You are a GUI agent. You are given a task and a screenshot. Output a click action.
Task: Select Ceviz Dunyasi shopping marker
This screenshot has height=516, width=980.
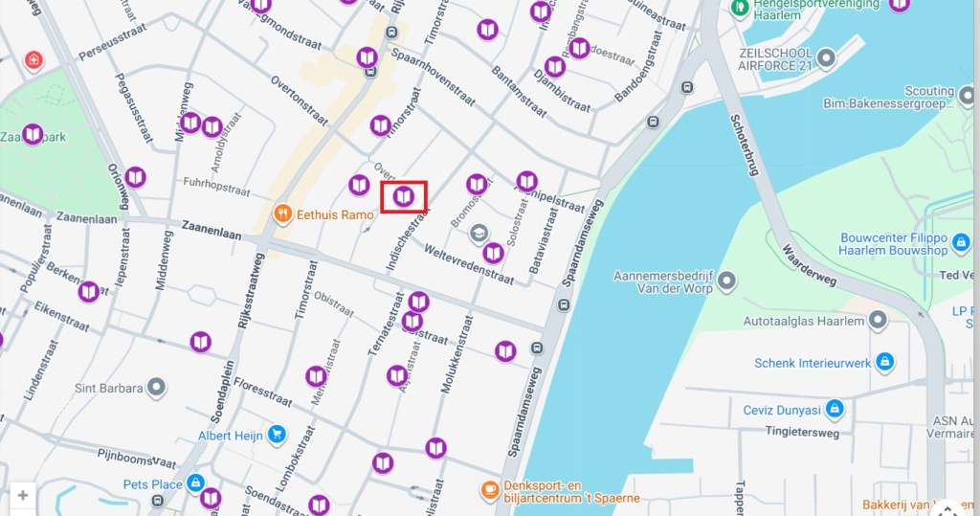(835, 409)
